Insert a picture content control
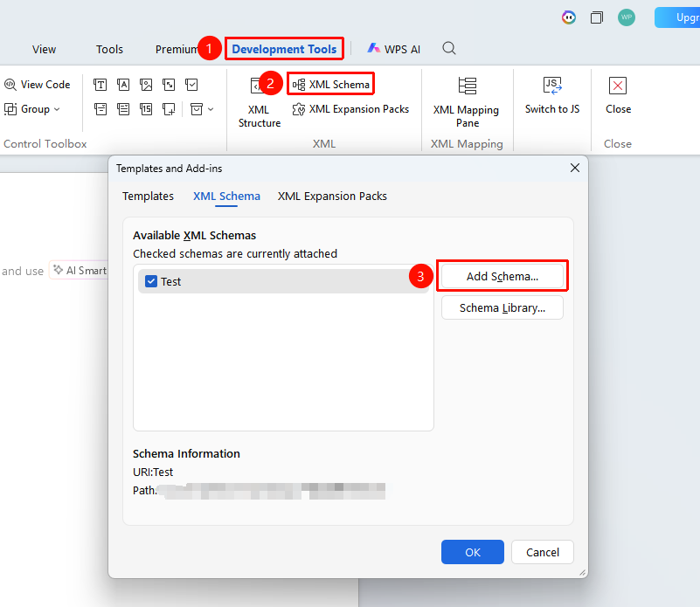This screenshot has height=607, width=700. 146,85
